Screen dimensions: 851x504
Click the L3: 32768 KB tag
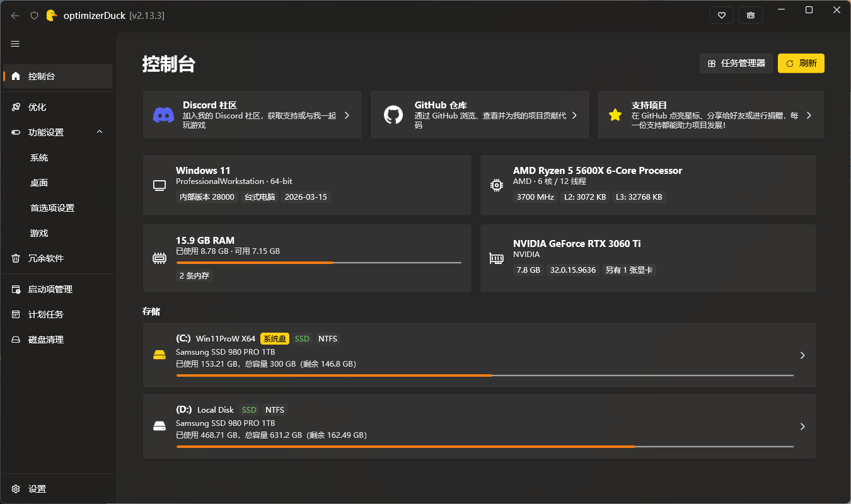click(x=640, y=197)
